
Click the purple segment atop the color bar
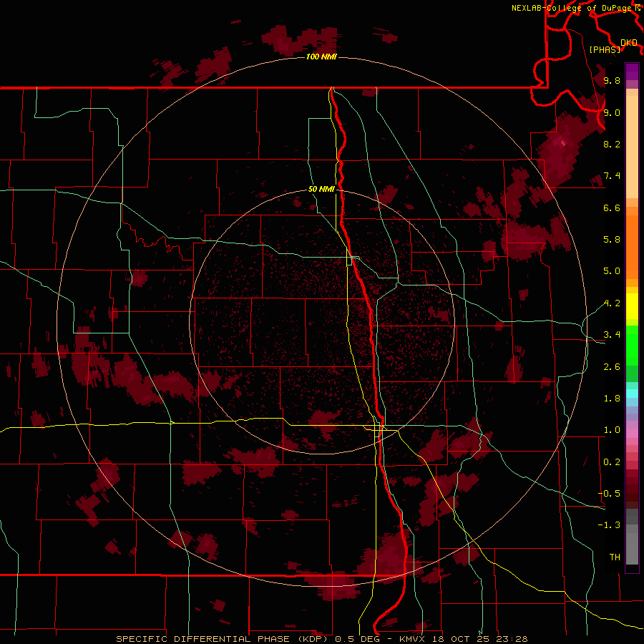coord(632,72)
